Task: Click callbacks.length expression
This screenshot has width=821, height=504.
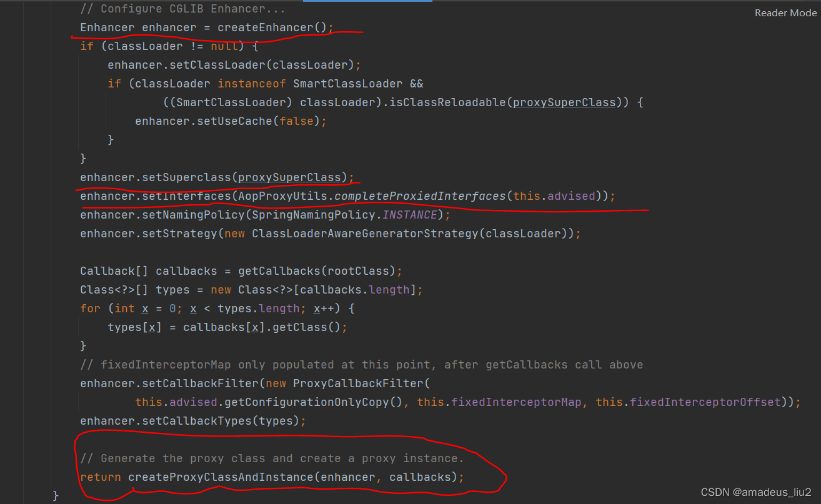Action: (355, 290)
